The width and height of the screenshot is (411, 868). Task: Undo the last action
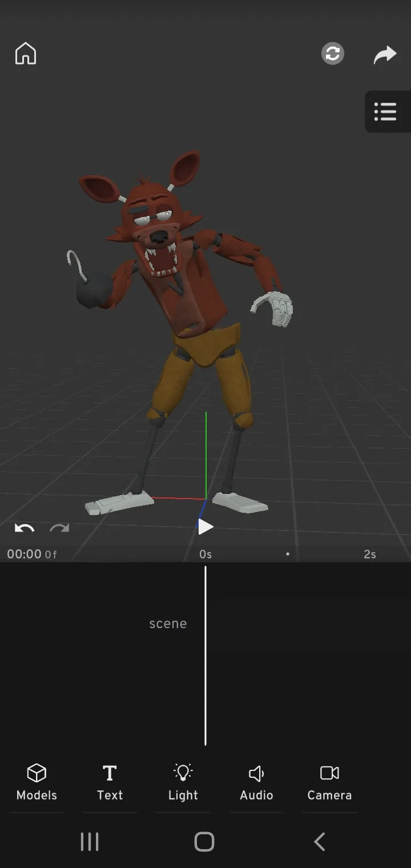(24, 528)
